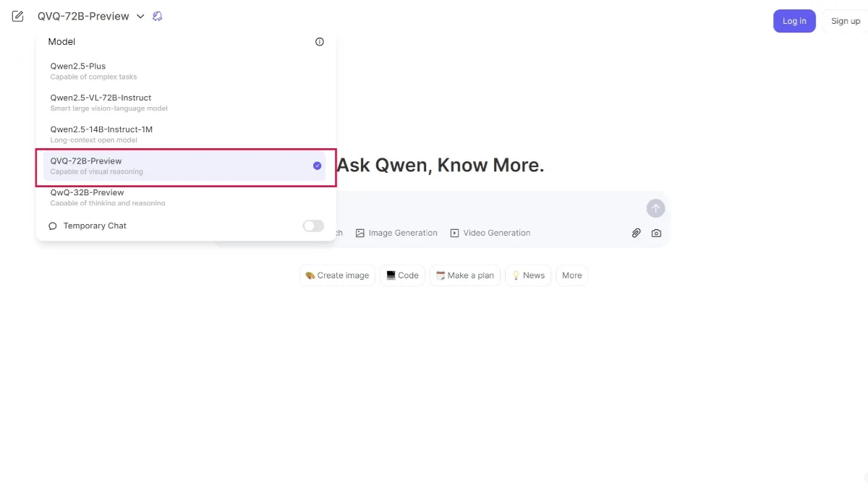Click the camera icon in the prompt box
868x488 pixels.
(x=656, y=233)
